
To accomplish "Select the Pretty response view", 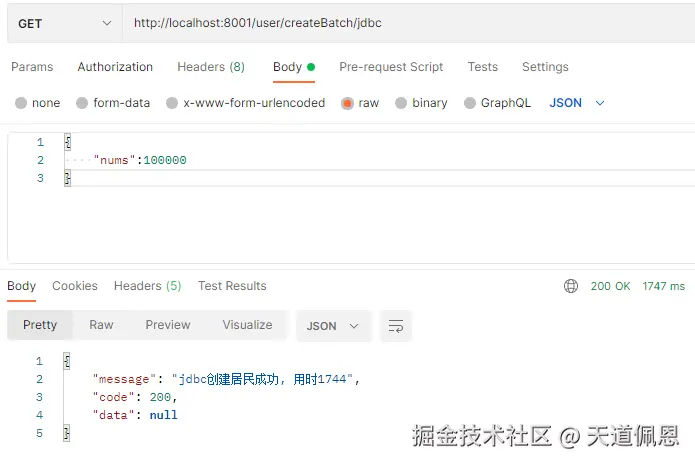I will pyautogui.click(x=40, y=325).
